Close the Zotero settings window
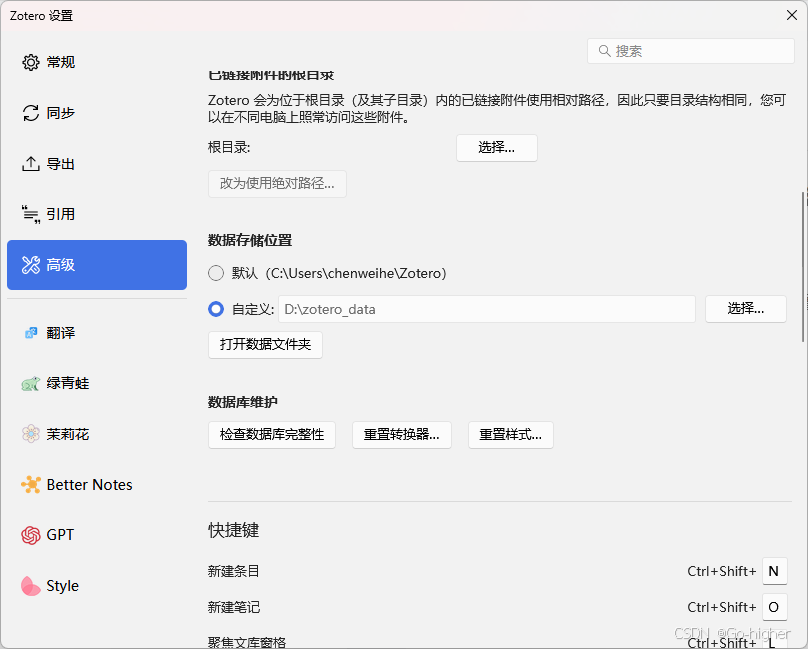The width and height of the screenshot is (808, 649). click(792, 15)
